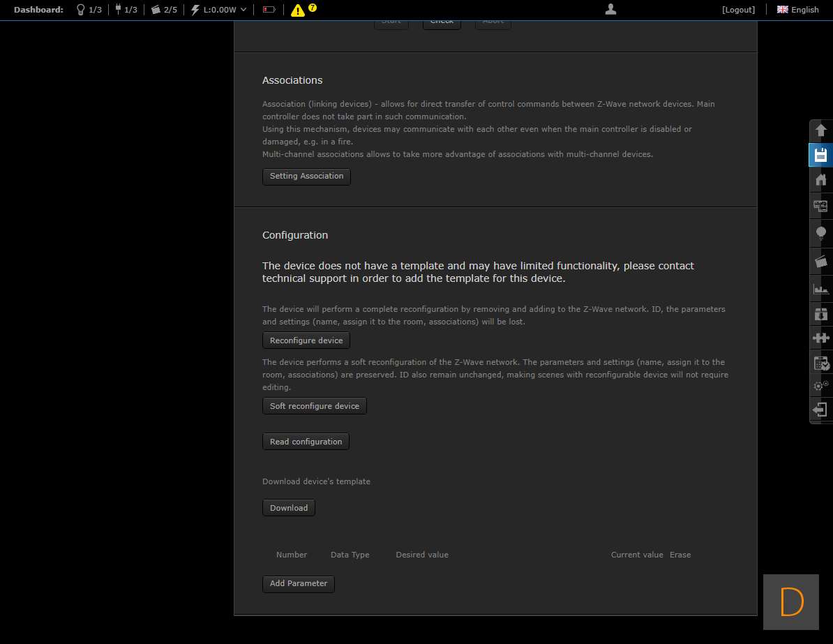The image size is (833, 644).
Task: Click the bar chart sidebar icon
Action: pos(820,288)
